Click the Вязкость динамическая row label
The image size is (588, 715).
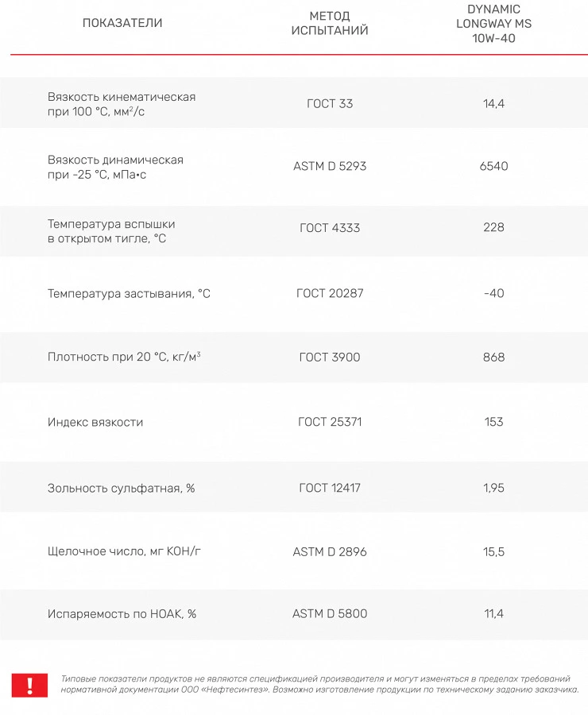tap(115, 167)
